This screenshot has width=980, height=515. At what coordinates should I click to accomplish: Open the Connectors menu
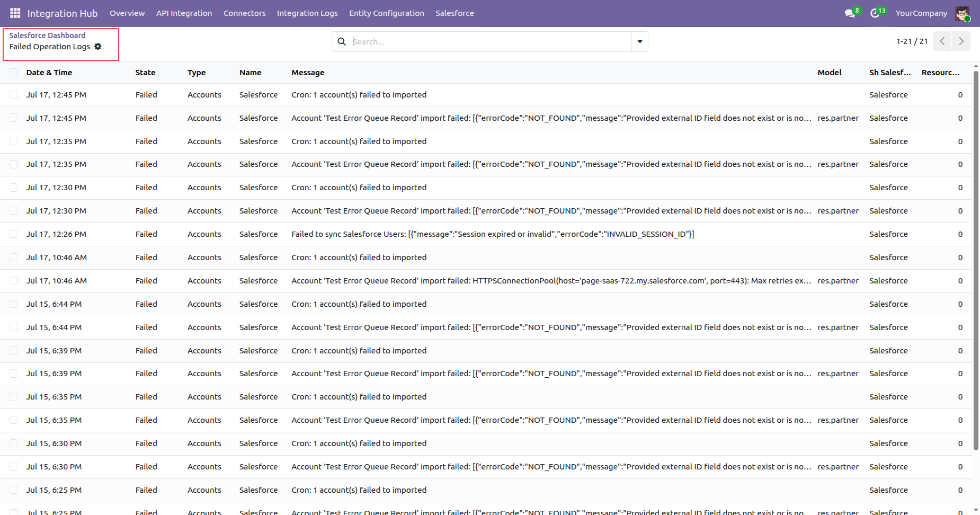click(x=245, y=13)
